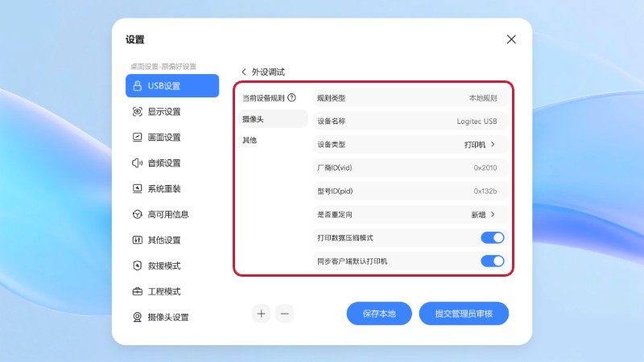The height and width of the screenshot is (362, 644).
Task: Close the 设置 dialog
Action: coord(511,39)
